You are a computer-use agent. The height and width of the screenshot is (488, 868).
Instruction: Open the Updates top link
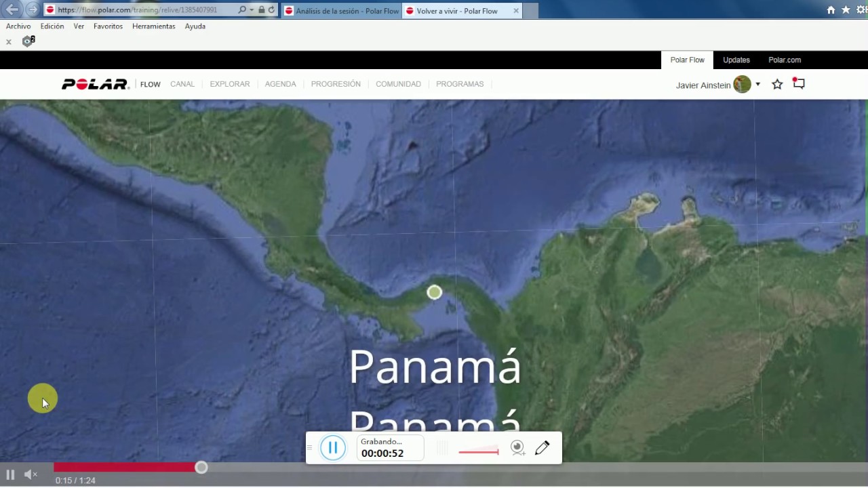click(x=736, y=60)
